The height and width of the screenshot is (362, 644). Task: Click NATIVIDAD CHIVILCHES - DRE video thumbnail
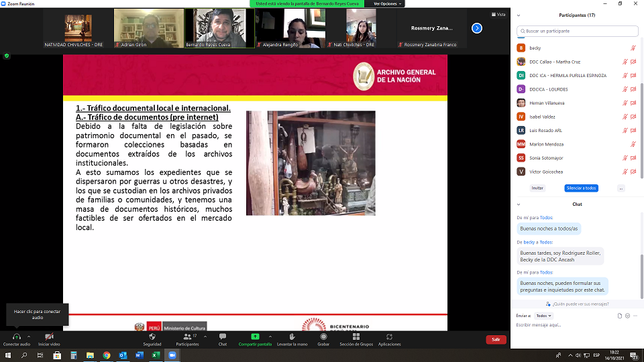pyautogui.click(x=78, y=28)
